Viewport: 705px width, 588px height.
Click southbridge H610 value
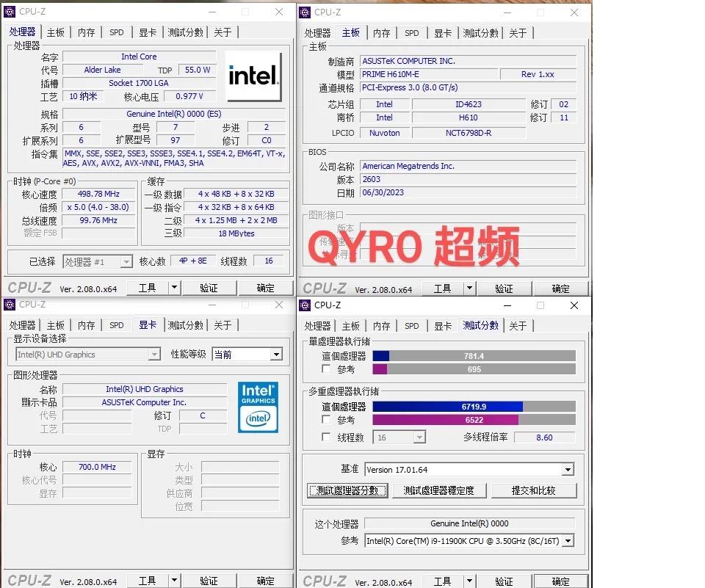[469, 117]
